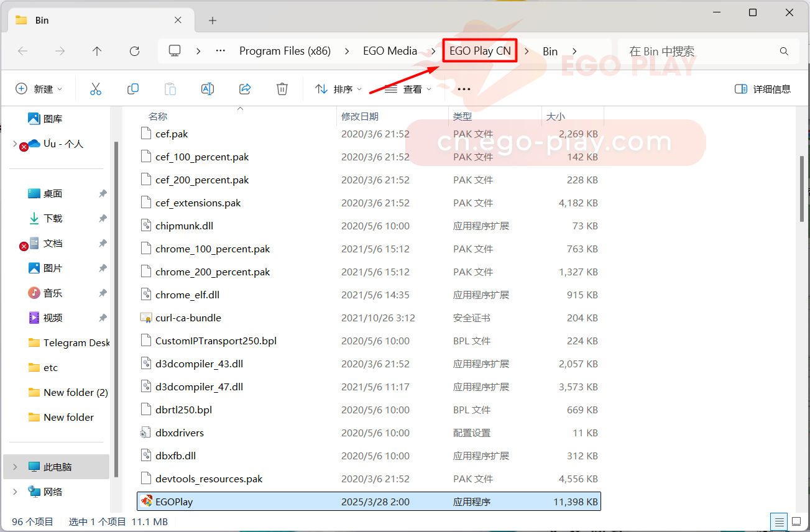Open a new tab with plus button
Screen dimensions: 810x532
(213, 21)
